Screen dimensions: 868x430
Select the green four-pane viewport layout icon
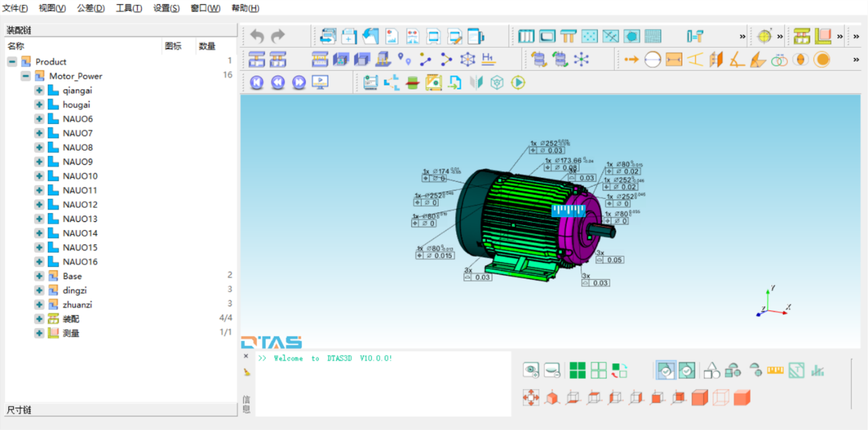(577, 370)
